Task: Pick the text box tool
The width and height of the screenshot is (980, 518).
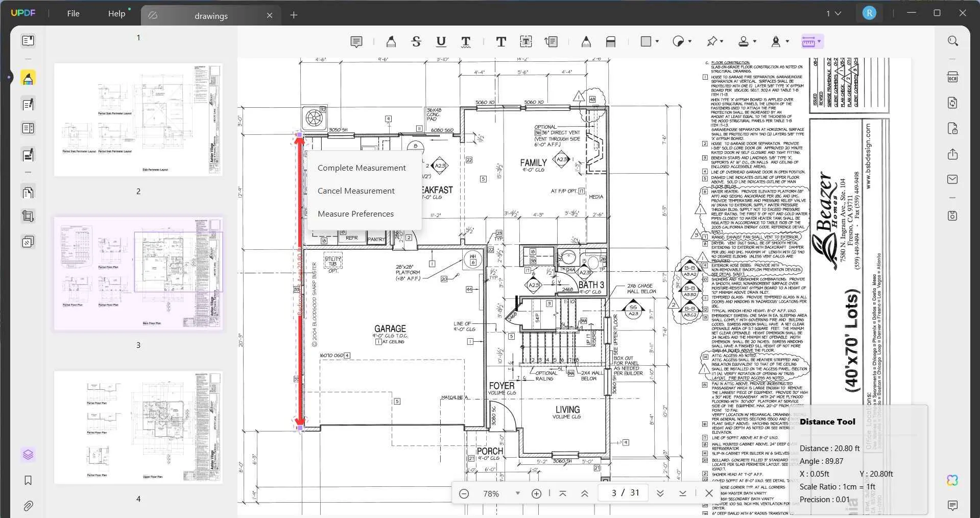Action: pos(526,42)
